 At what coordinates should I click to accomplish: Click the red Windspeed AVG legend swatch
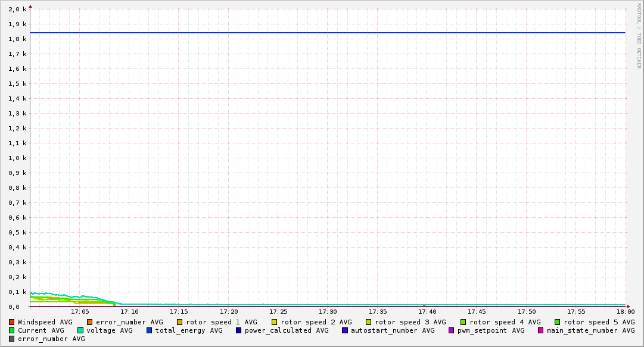[x=12, y=322]
